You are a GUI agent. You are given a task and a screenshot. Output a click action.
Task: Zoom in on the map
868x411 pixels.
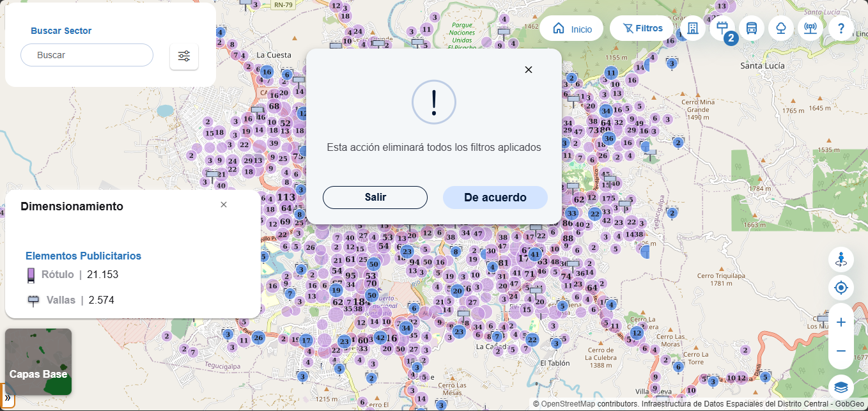tap(841, 322)
